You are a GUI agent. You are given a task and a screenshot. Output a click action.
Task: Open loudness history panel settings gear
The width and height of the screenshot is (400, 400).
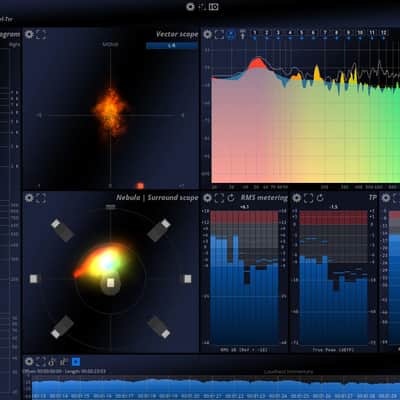(29, 362)
